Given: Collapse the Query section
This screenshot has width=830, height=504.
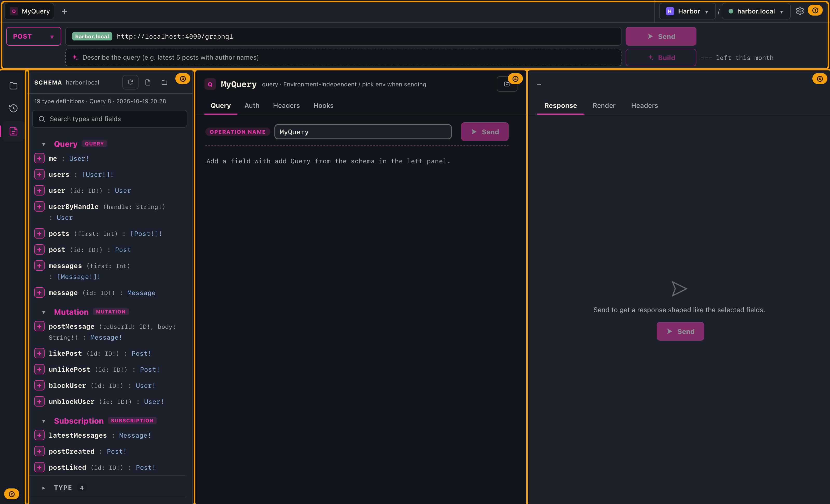Looking at the screenshot, I should (x=44, y=144).
